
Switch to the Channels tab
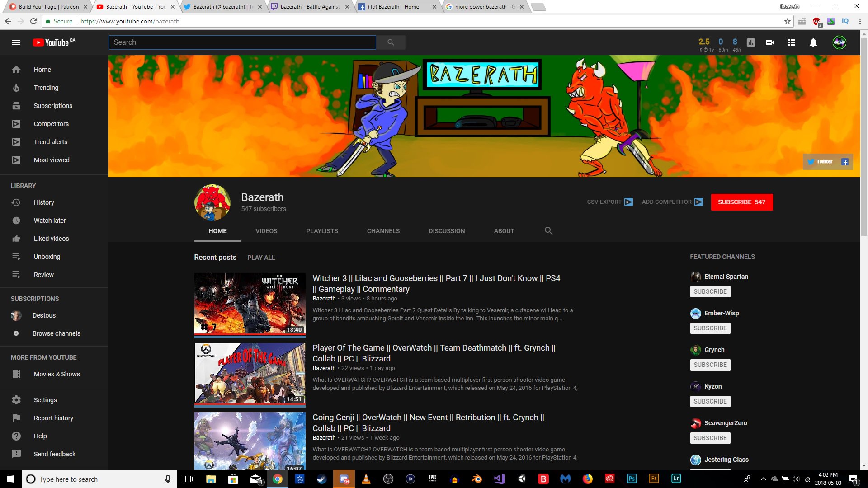click(383, 231)
